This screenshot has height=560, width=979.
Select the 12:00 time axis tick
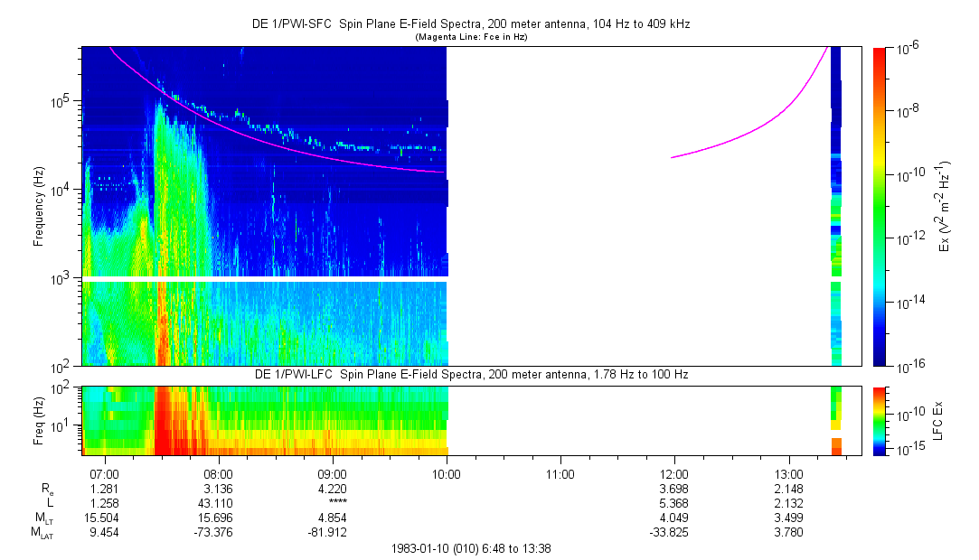coord(674,473)
